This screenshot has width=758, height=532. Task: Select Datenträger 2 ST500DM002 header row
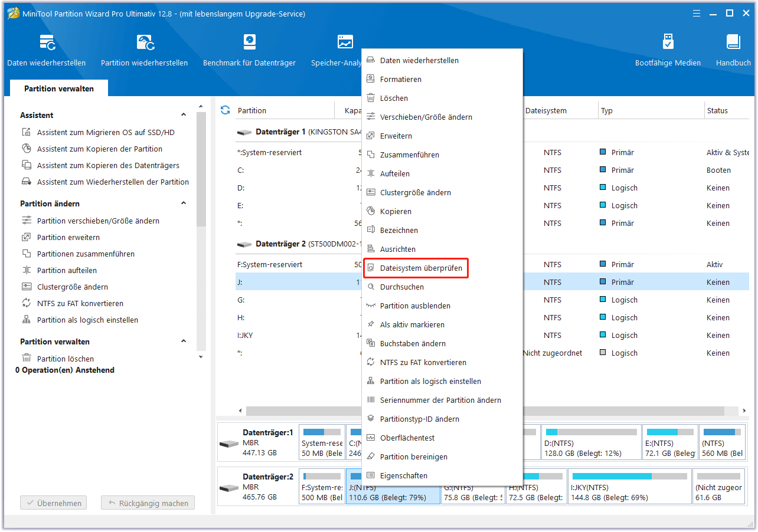coord(493,244)
